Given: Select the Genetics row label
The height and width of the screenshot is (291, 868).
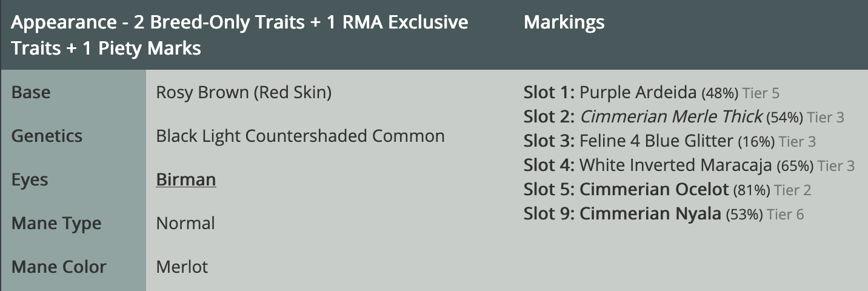Looking at the screenshot, I should [x=47, y=136].
